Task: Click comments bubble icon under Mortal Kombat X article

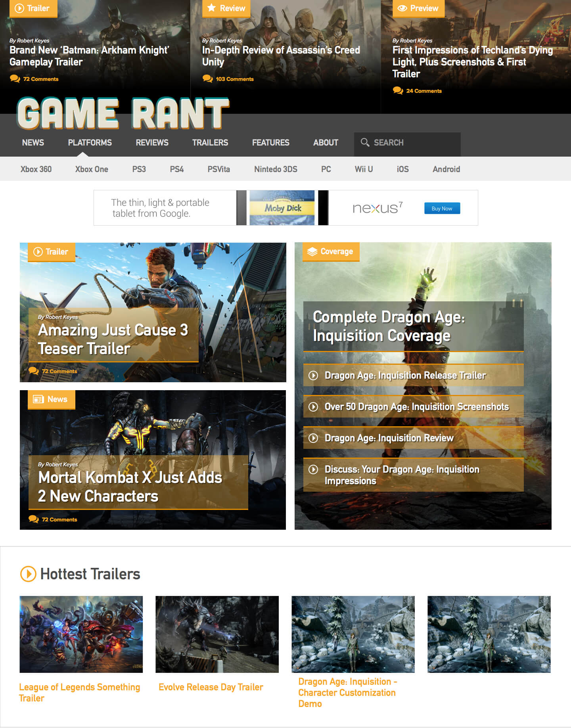Action: pos(34,519)
